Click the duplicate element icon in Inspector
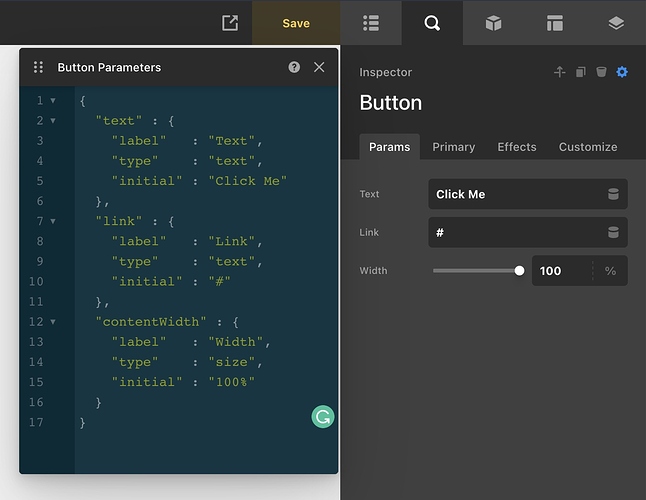Image resolution: width=646 pixels, height=500 pixels. click(580, 72)
